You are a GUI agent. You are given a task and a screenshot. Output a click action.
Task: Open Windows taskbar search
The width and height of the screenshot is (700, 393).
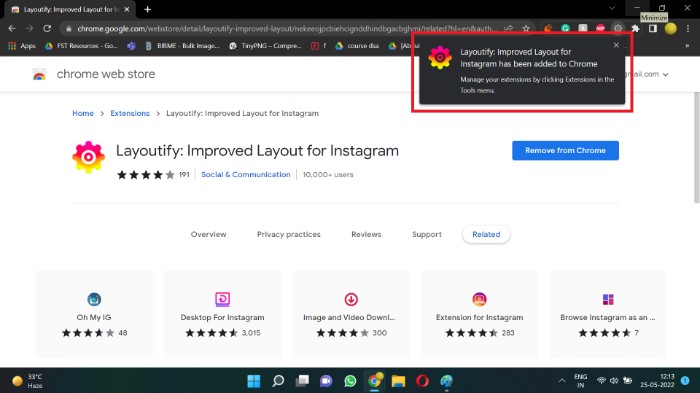(x=278, y=381)
